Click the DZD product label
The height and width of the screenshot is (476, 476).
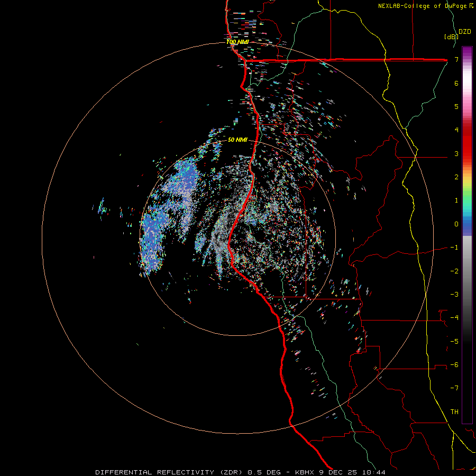pyautogui.click(x=465, y=32)
